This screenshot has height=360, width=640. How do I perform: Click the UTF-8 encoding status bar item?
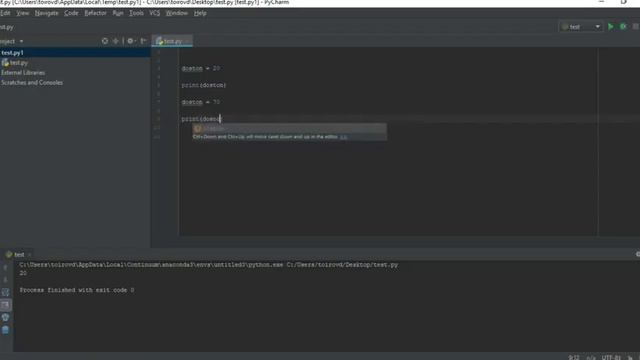(x=611, y=357)
